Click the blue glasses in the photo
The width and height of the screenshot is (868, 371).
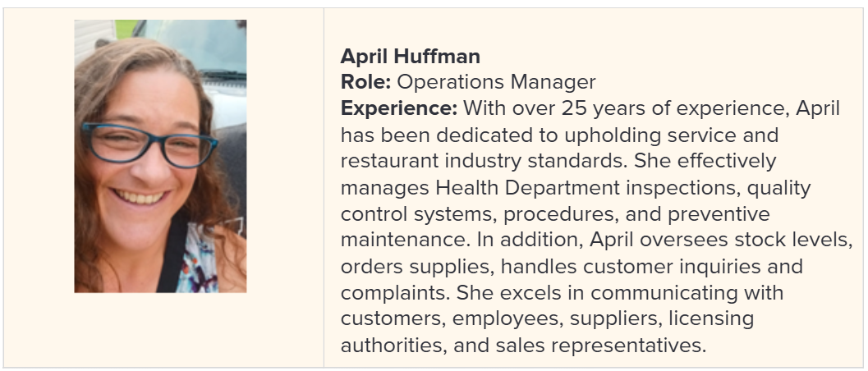coord(149,145)
